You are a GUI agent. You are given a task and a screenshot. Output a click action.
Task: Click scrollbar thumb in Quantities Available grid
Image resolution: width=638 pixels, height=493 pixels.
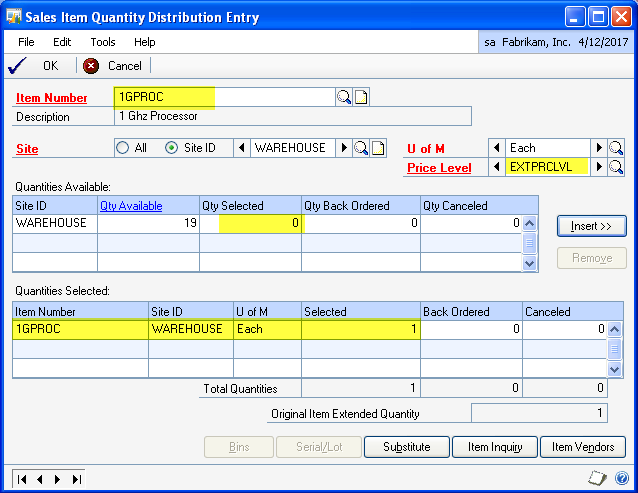[x=529, y=243]
